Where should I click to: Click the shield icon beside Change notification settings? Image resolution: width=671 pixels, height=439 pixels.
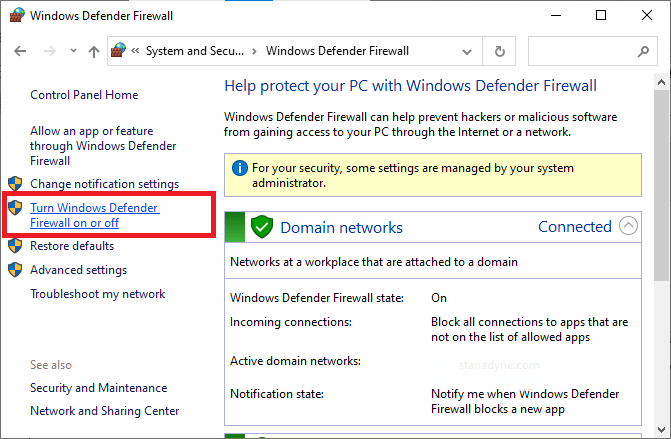click(x=15, y=184)
